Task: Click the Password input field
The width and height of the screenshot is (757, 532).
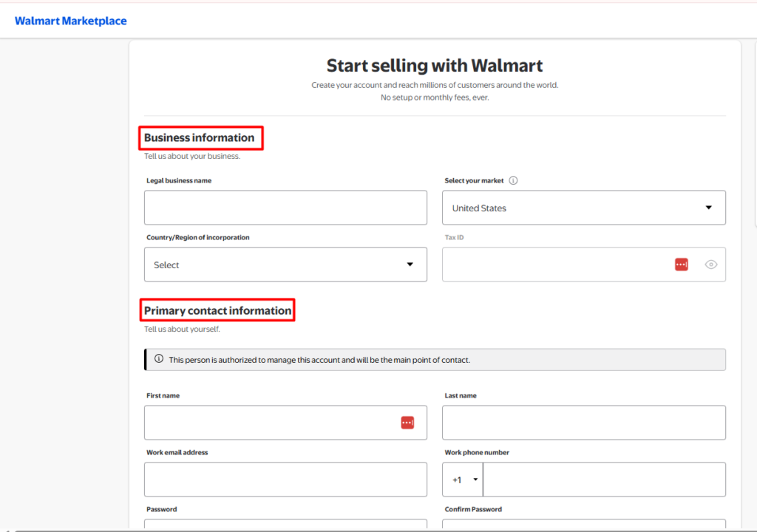Action: [285, 525]
